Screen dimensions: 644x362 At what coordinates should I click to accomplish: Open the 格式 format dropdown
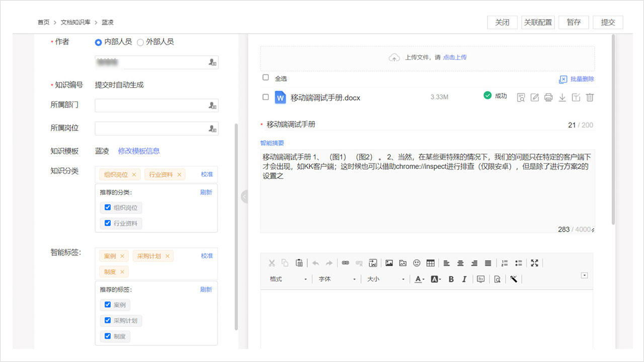click(x=288, y=279)
